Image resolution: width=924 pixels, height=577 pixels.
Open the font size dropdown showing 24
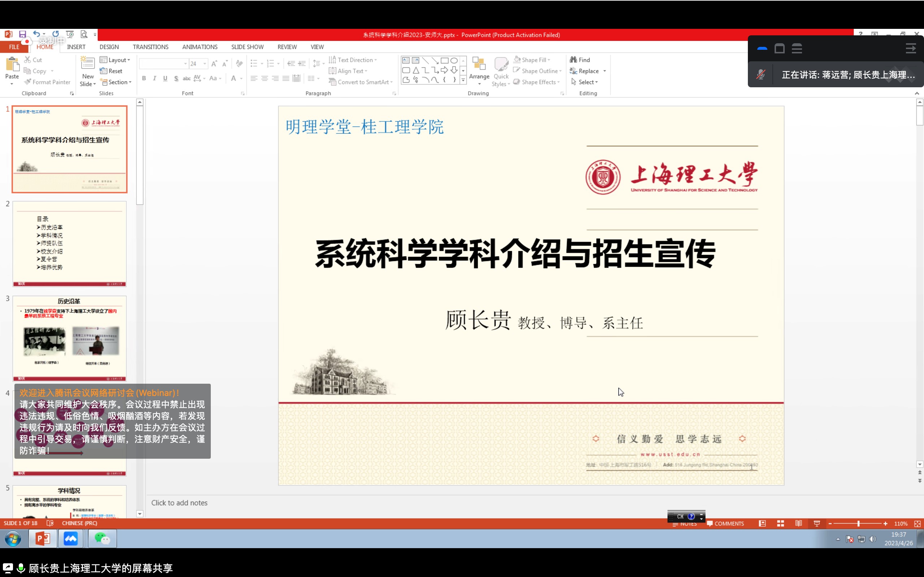tap(205, 64)
